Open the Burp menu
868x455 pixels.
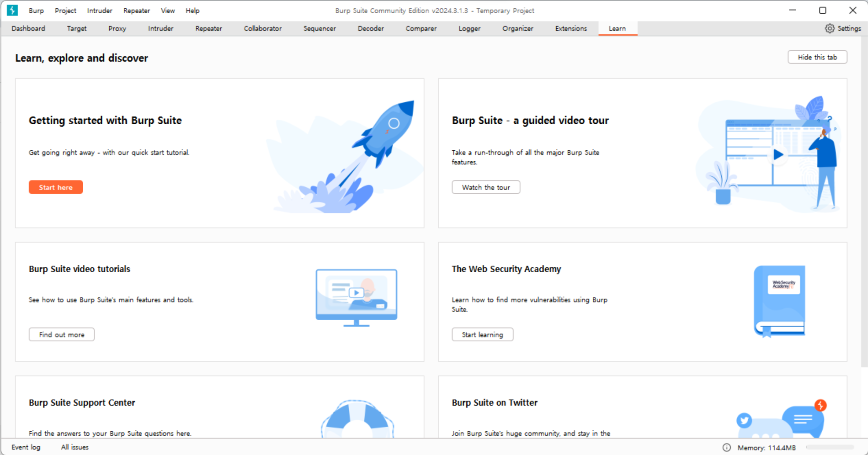pyautogui.click(x=36, y=11)
